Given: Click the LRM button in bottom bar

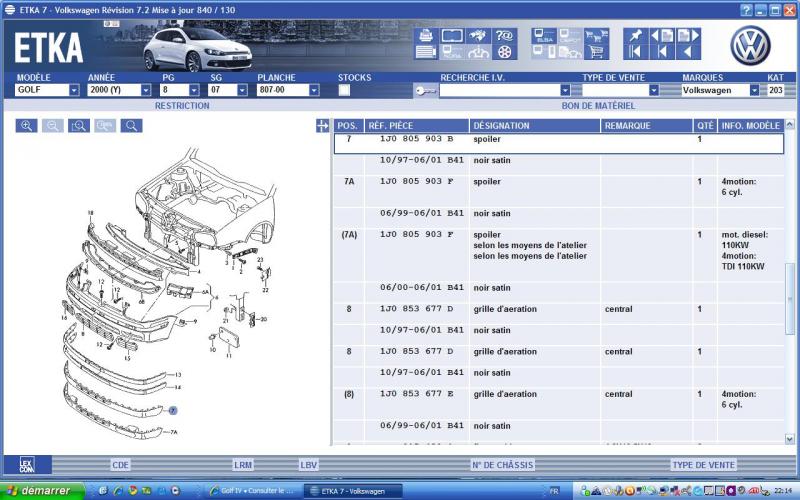Looking at the screenshot, I should 243,465.
